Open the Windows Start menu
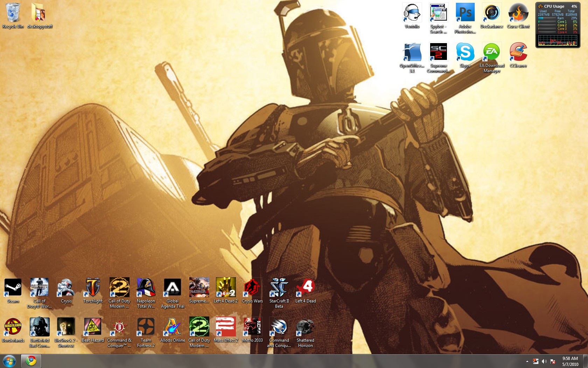 click(x=9, y=361)
